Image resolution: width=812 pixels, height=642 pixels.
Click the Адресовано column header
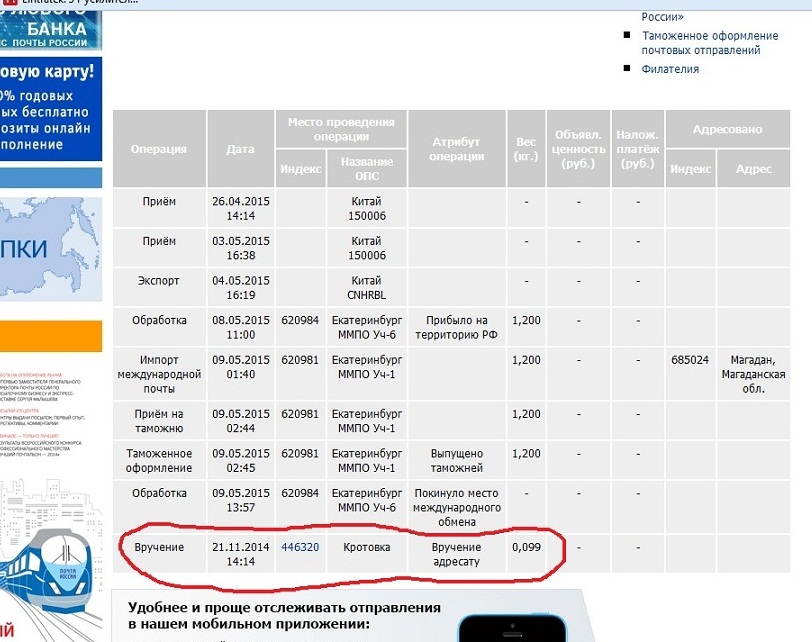coord(727,130)
